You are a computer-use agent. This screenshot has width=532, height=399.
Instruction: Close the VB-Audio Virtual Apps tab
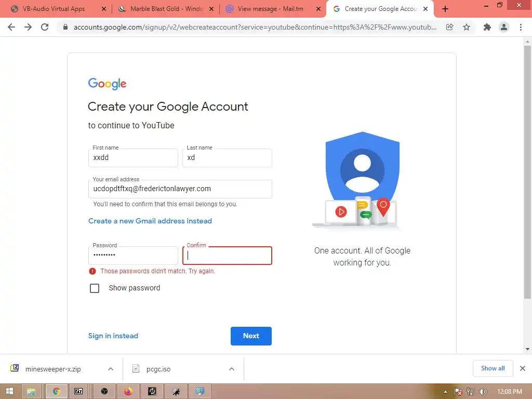(x=104, y=9)
